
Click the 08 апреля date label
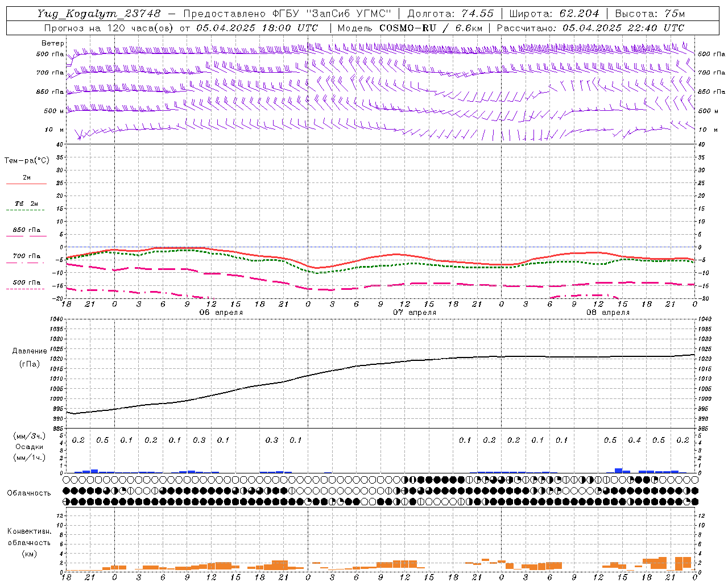pos(607,313)
